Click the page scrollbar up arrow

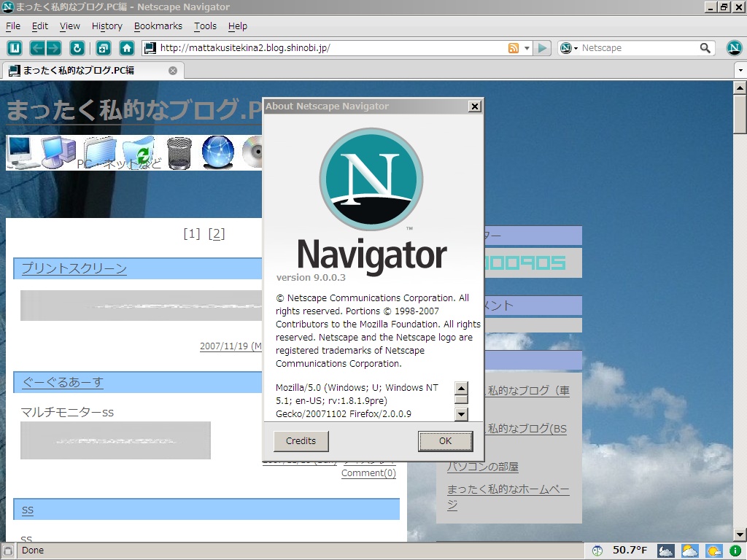tap(740, 87)
